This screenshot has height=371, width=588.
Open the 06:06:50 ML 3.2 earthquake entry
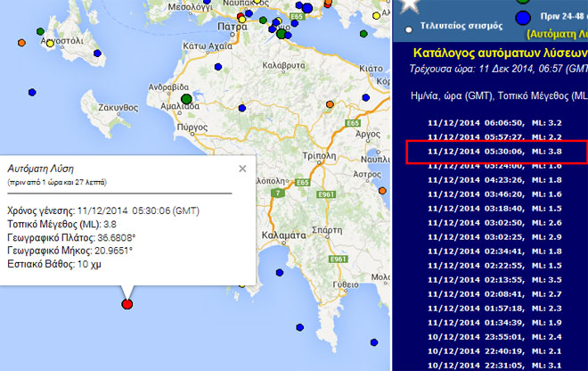(x=496, y=121)
